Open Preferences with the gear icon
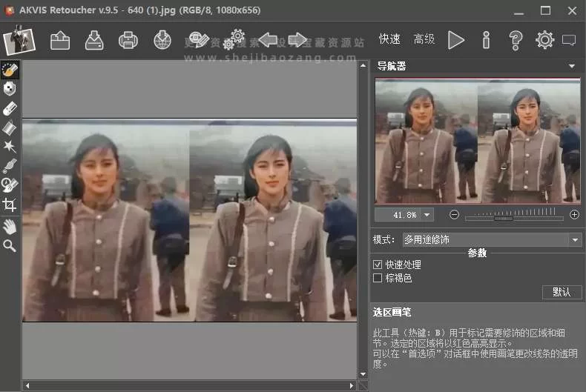This screenshot has width=586, height=392. pyautogui.click(x=544, y=40)
